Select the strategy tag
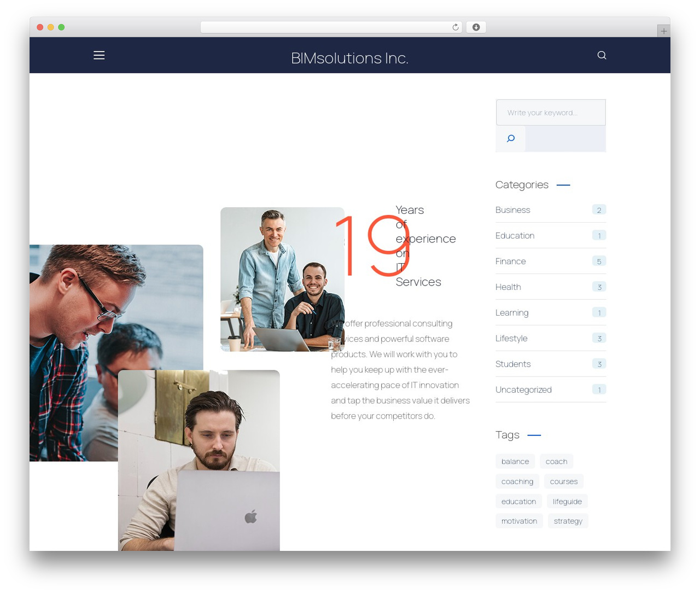Screen dimensions: 700x593 (568, 521)
